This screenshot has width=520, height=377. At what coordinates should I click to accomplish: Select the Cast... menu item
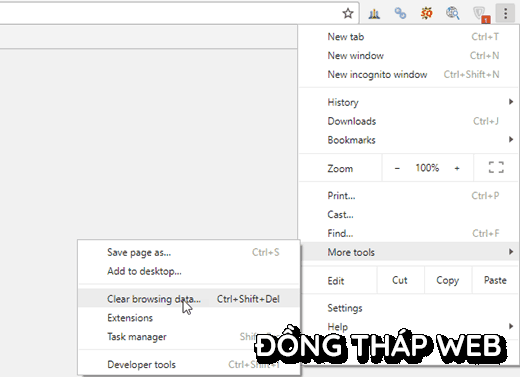coord(409,214)
